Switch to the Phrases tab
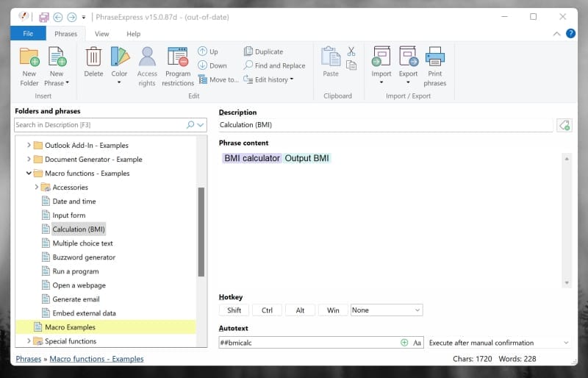This screenshot has height=378, width=588. pos(65,33)
